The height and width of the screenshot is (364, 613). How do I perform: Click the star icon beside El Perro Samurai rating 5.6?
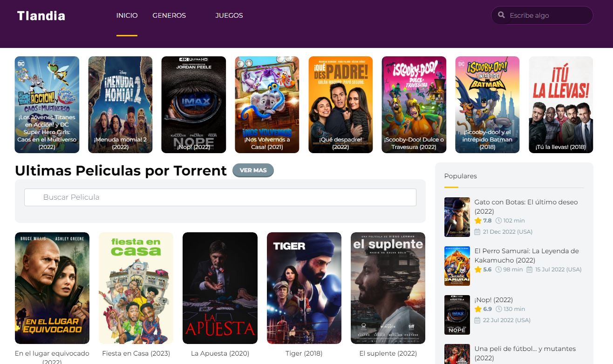point(478,270)
